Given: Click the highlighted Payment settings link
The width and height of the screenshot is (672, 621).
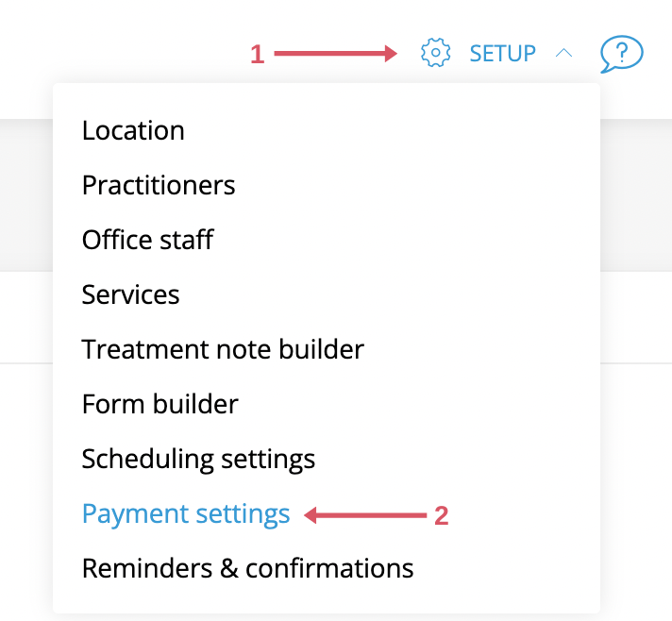Looking at the screenshot, I should [186, 513].
